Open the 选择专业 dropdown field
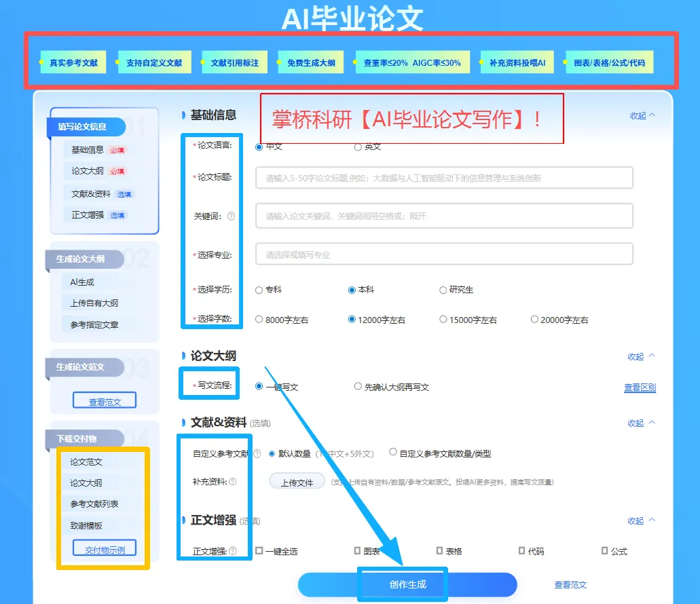 tap(444, 254)
